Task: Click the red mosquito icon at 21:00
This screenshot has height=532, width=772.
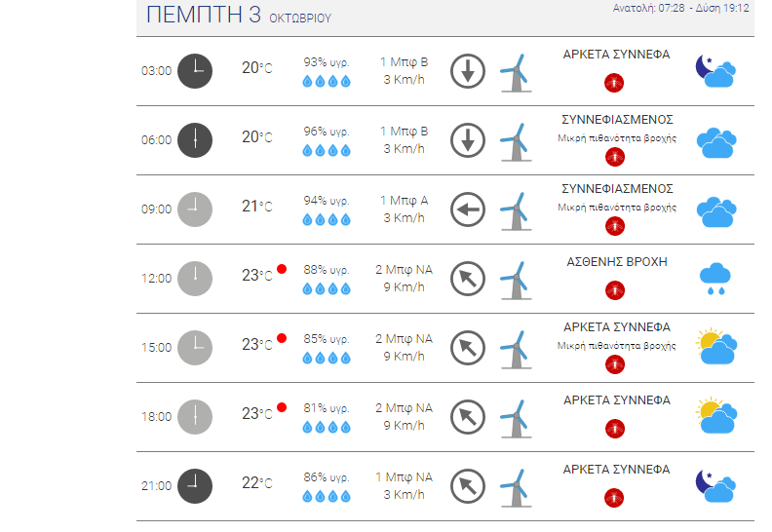Action: (614, 498)
